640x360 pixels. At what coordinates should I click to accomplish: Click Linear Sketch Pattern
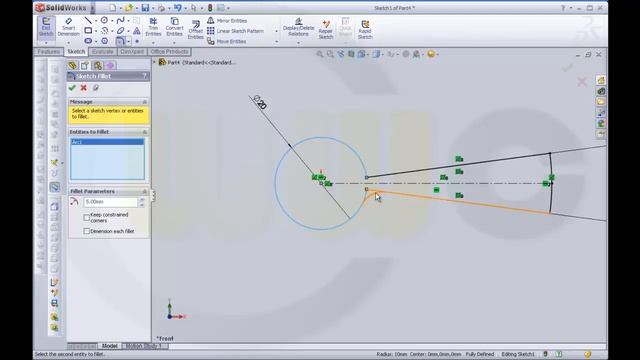235,31
